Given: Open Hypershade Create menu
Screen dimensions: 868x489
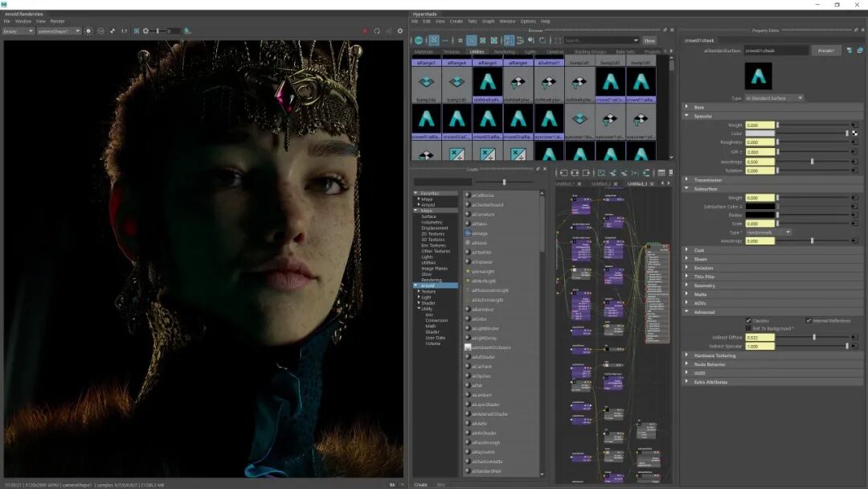Looking at the screenshot, I should (457, 22).
